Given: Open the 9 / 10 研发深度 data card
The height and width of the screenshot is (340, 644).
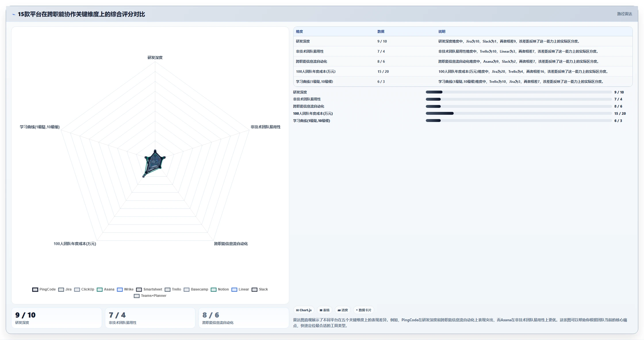Looking at the screenshot, I should 56,318.
